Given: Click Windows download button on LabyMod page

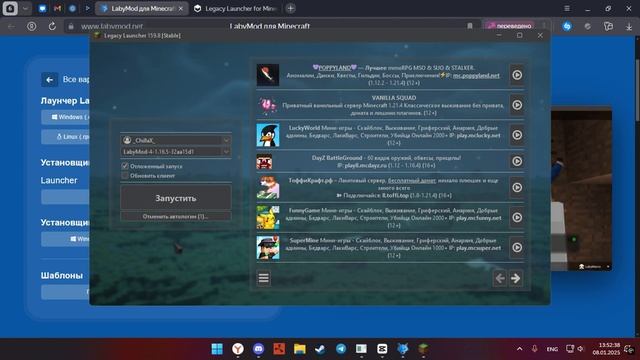Looking at the screenshot, I should click(x=65, y=117).
